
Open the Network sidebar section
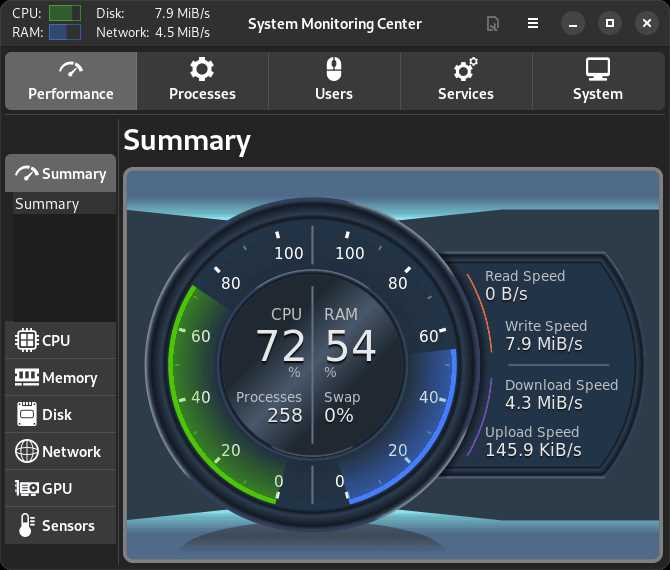60,452
